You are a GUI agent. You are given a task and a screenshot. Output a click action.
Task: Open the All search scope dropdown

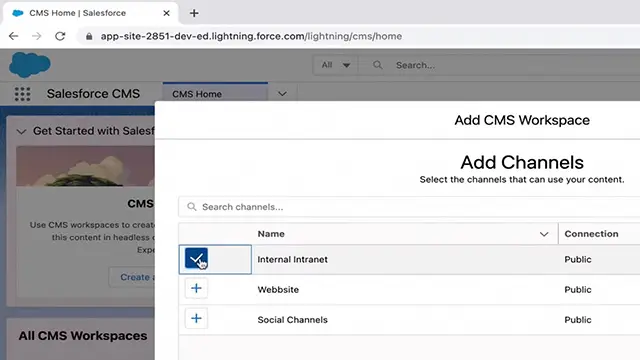click(x=335, y=65)
